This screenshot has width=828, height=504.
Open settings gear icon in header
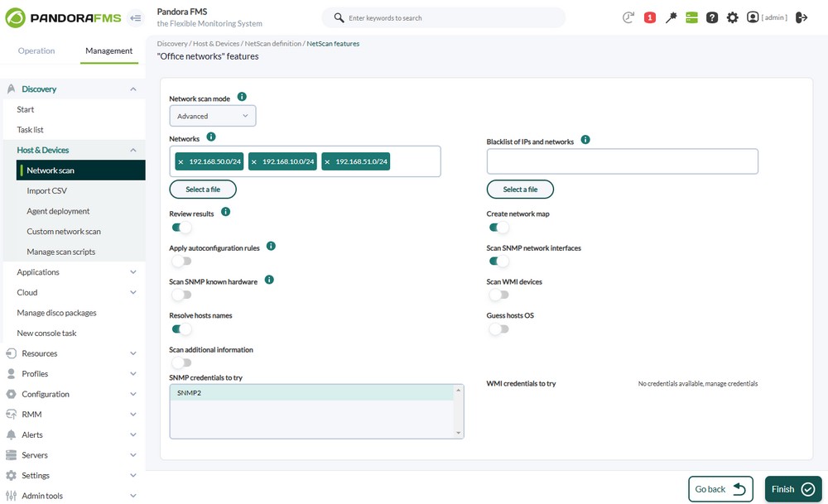point(733,17)
